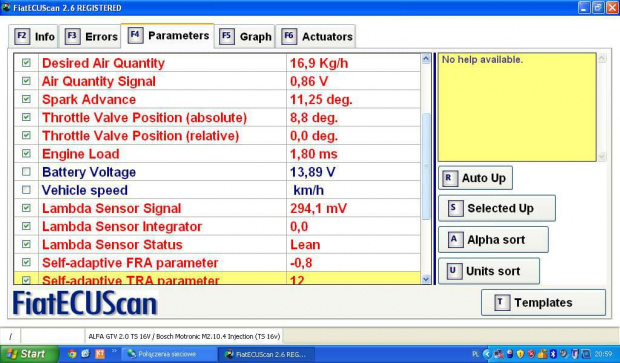Select the Air Quantity Signal row label
The width and height of the screenshot is (620, 363).
[98, 81]
